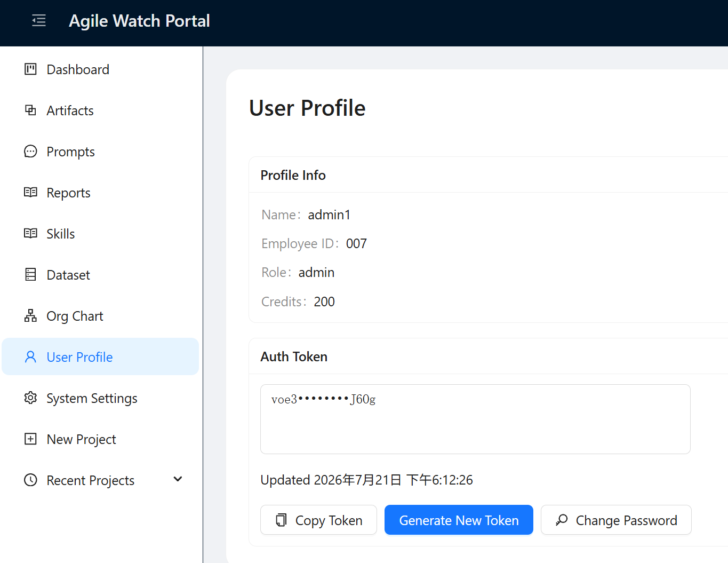Open System Settings
Screen dimensions: 728x563
[x=100, y=398]
